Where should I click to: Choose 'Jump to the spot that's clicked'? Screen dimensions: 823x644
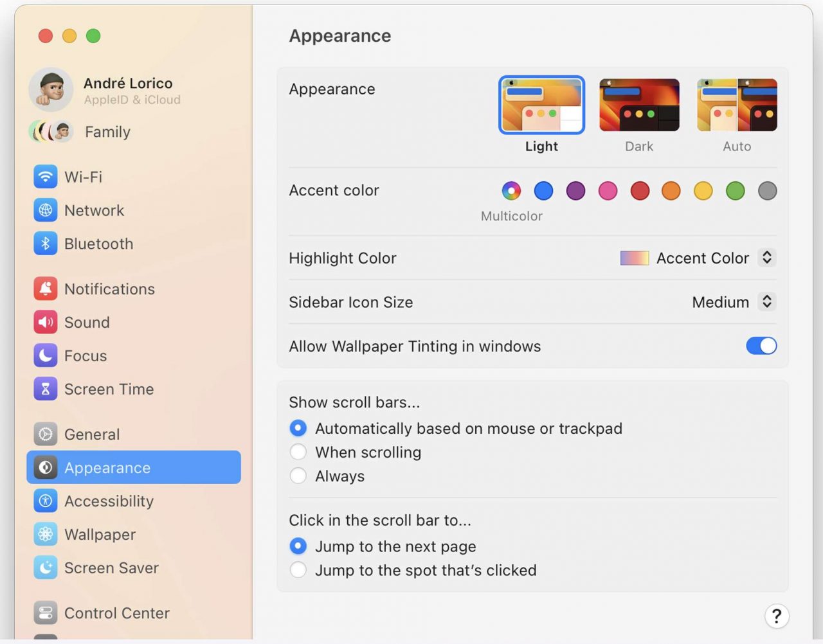298,569
